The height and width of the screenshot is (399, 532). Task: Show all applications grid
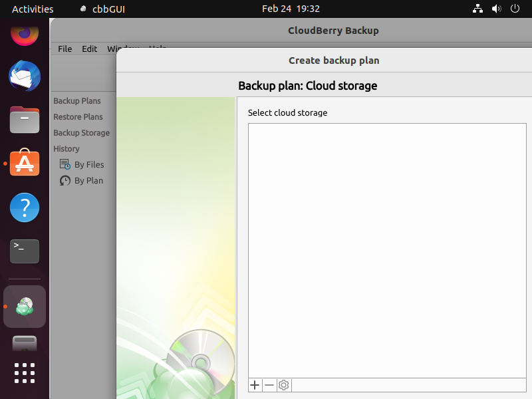(25, 373)
